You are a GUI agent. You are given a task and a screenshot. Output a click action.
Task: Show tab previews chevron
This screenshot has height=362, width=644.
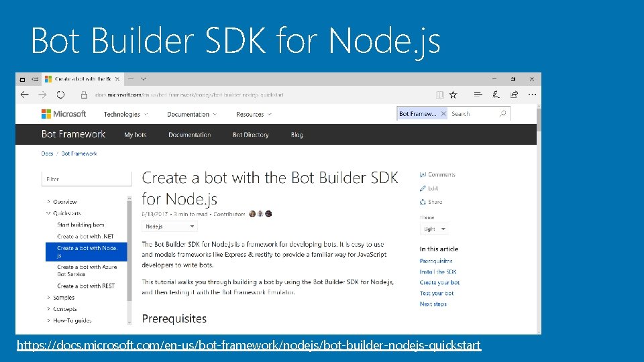coord(144,79)
